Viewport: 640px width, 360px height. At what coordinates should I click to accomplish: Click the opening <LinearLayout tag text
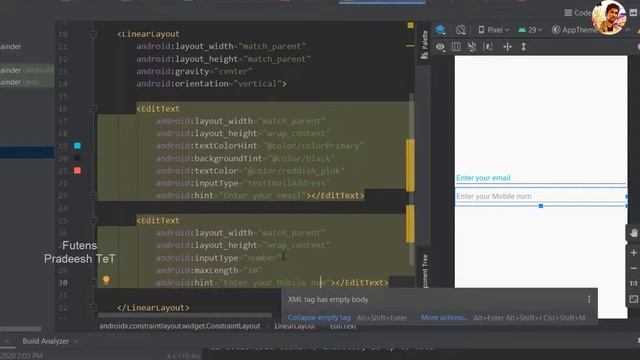148,34
